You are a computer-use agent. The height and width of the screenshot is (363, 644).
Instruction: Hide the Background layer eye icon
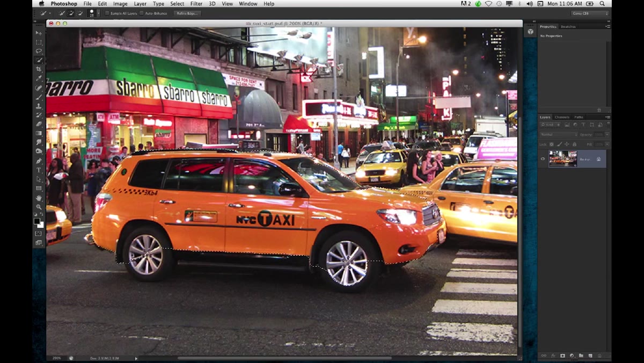(543, 158)
